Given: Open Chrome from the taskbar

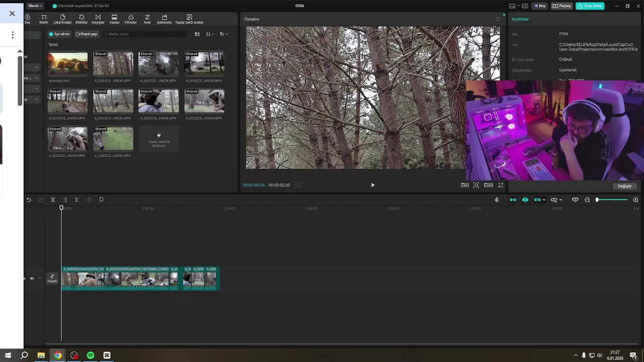Looking at the screenshot, I should click(58, 355).
